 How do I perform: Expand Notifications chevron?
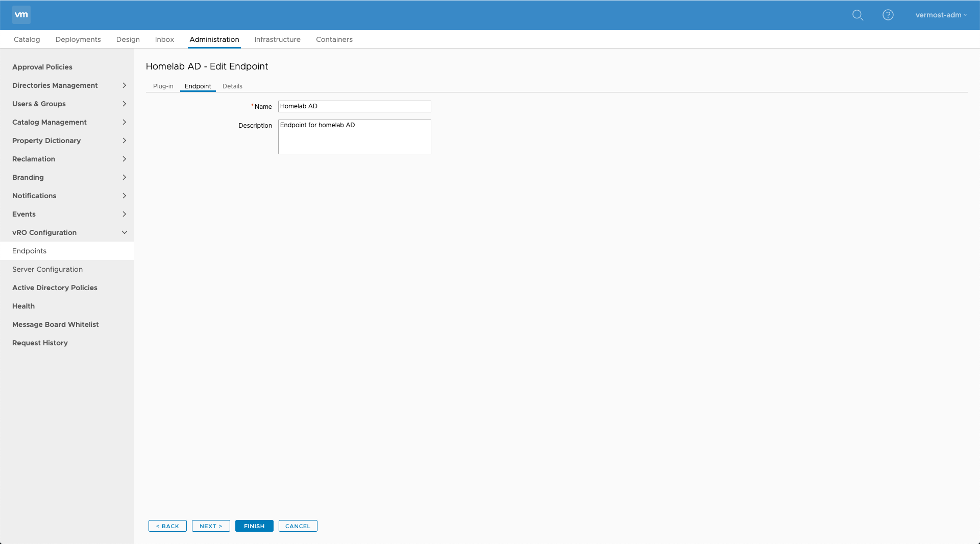point(124,196)
